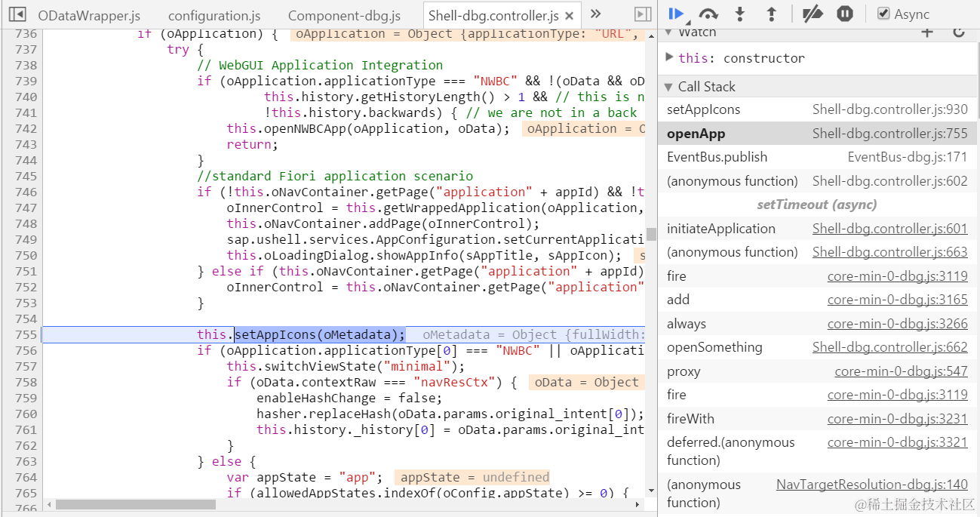Screen dimensions: 980x517
Task: Show more open file tabs
Action: tap(595, 14)
